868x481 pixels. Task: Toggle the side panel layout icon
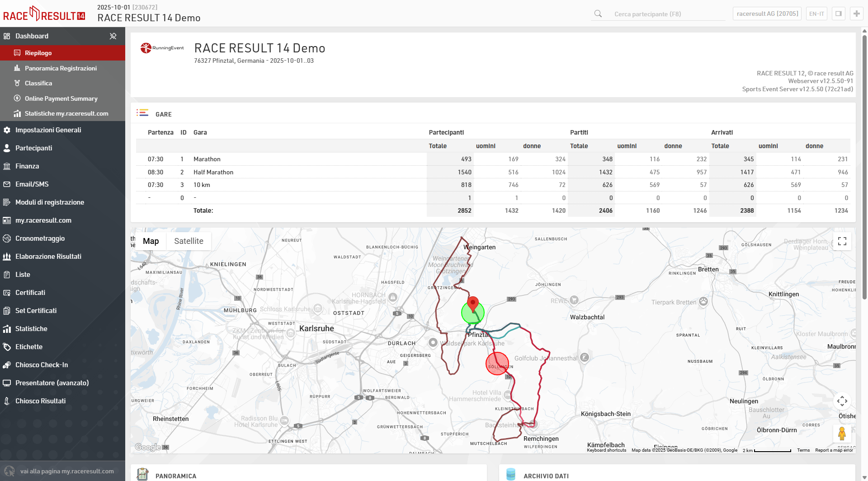838,14
